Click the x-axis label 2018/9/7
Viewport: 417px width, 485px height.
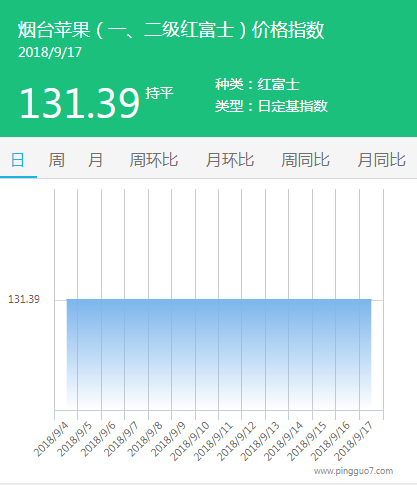(122, 439)
